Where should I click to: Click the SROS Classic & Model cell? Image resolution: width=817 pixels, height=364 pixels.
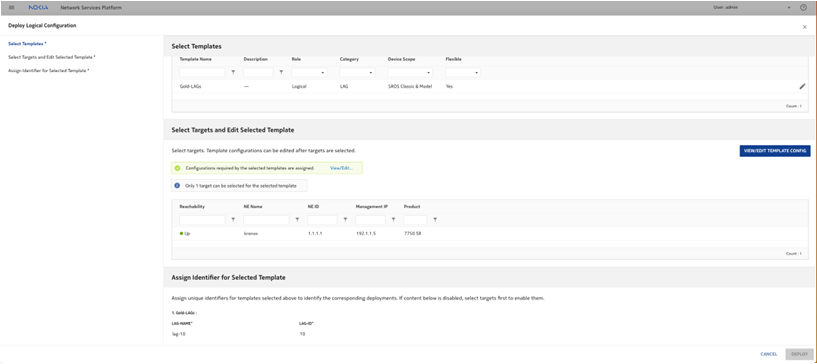[x=410, y=86]
